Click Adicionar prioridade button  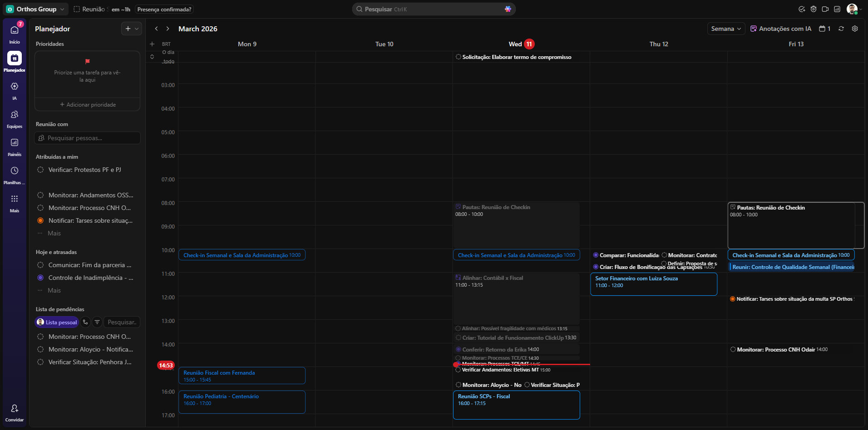(88, 105)
